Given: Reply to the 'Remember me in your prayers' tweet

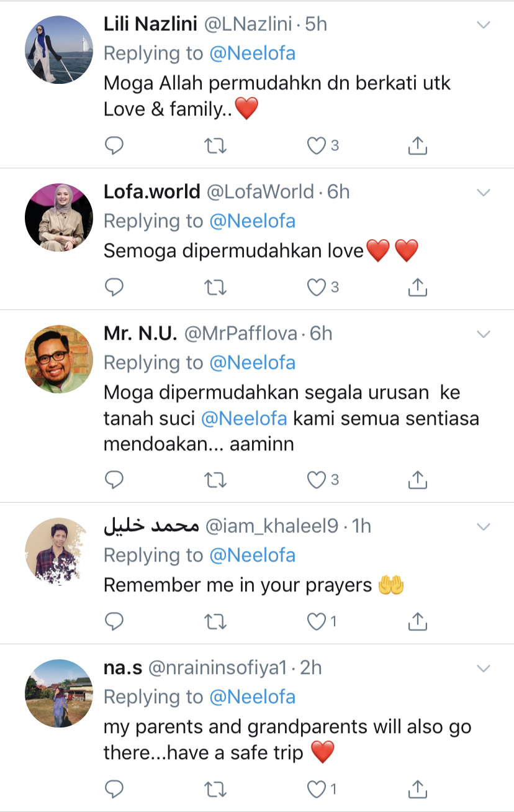Looking at the screenshot, I should pos(114,621).
